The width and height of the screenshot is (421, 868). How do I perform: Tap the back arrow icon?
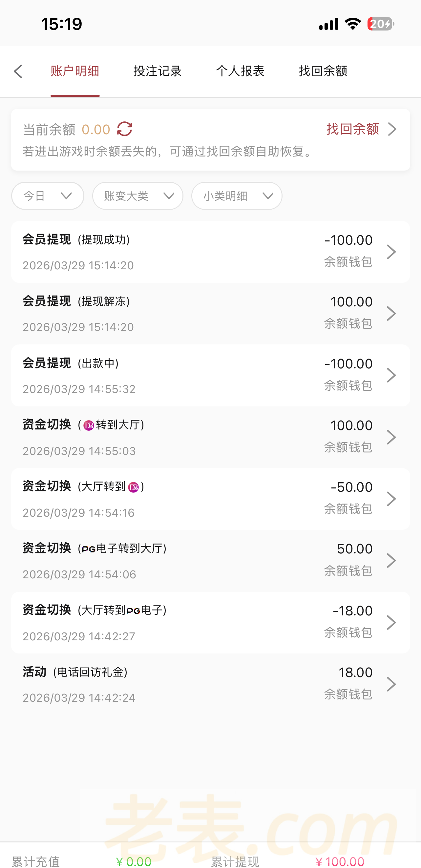18,72
